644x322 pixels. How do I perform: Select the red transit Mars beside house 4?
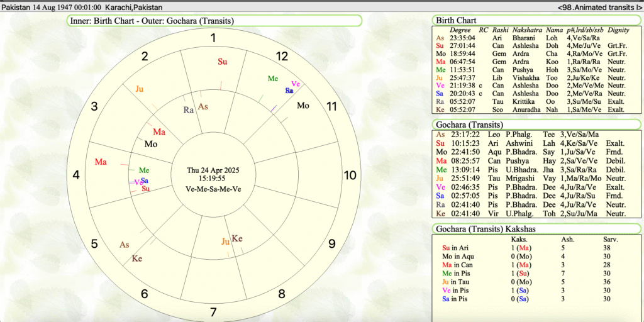[x=101, y=162]
